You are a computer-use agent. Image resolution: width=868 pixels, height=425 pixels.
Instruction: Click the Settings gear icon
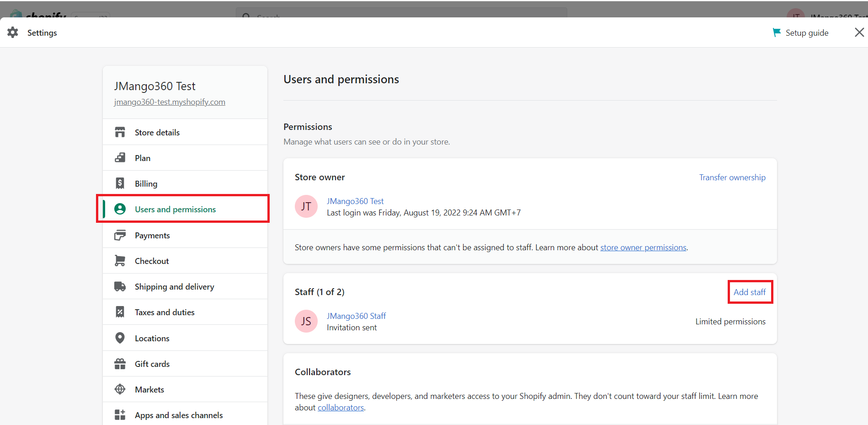pyautogui.click(x=13, y=32)
